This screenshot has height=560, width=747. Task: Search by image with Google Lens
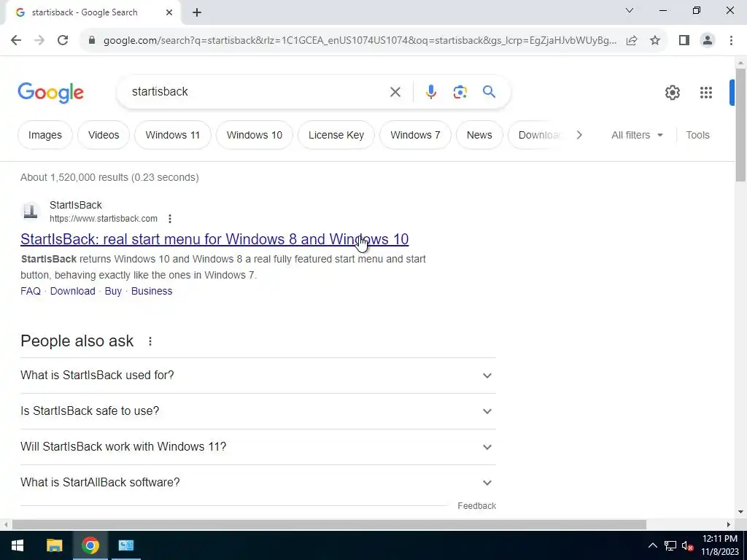coord(460,92)
